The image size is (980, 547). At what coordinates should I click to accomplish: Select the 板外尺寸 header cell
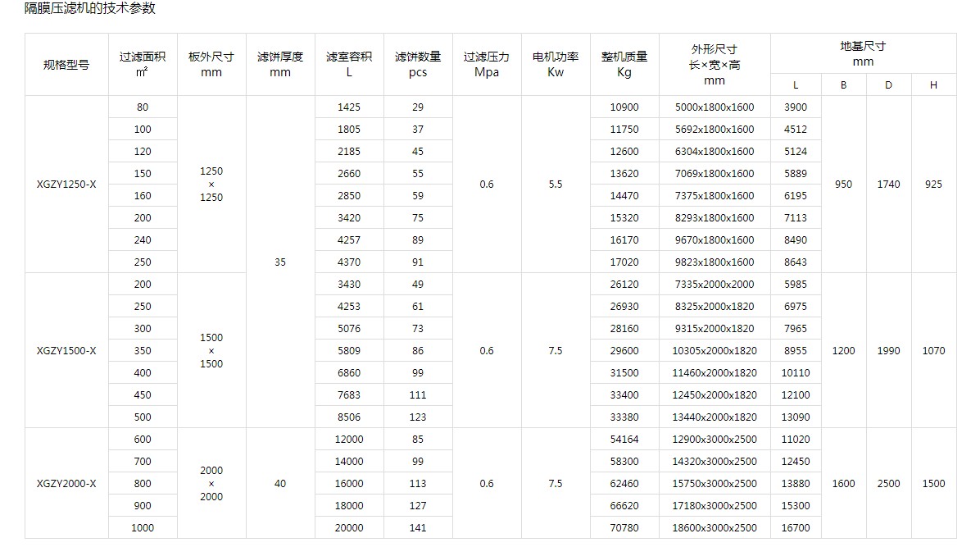pos(211,64)
